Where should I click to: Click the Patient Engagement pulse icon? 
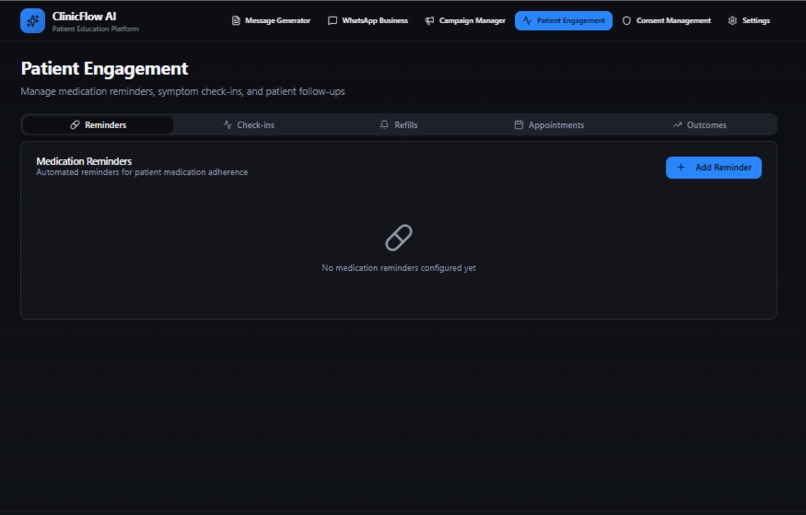pos(527,21)
